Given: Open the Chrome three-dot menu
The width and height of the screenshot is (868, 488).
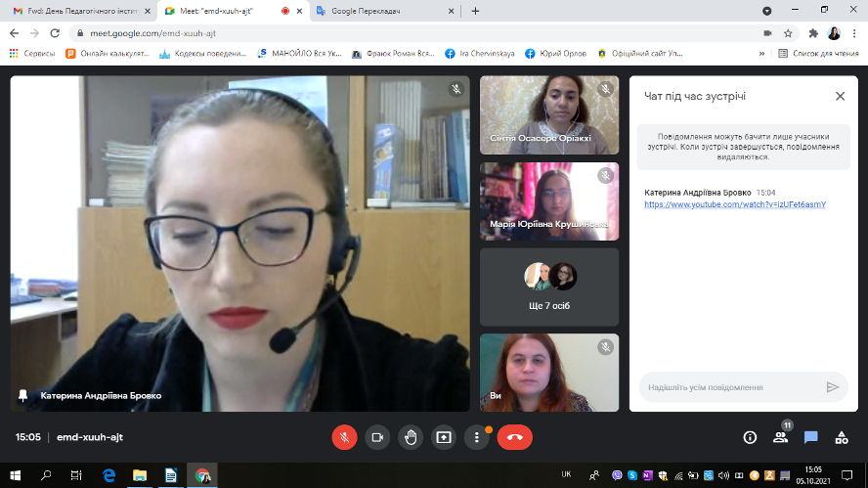Looking at the screenshot, I should [x=854, y=33].
